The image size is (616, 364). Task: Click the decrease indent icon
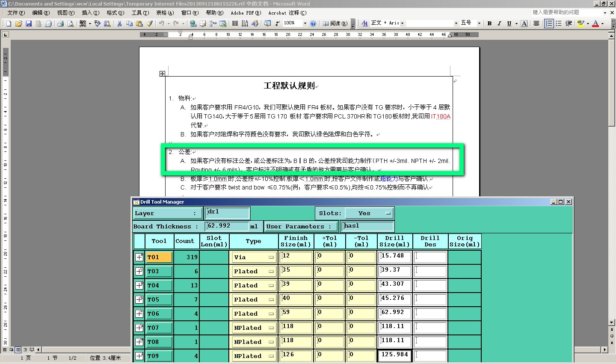coord(569,24)
